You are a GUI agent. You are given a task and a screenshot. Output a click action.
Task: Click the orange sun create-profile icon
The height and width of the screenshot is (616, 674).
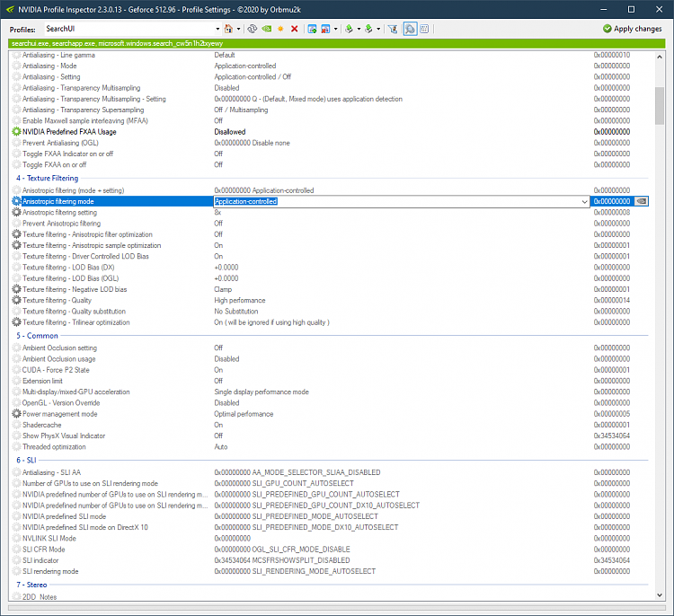point(280,29)
